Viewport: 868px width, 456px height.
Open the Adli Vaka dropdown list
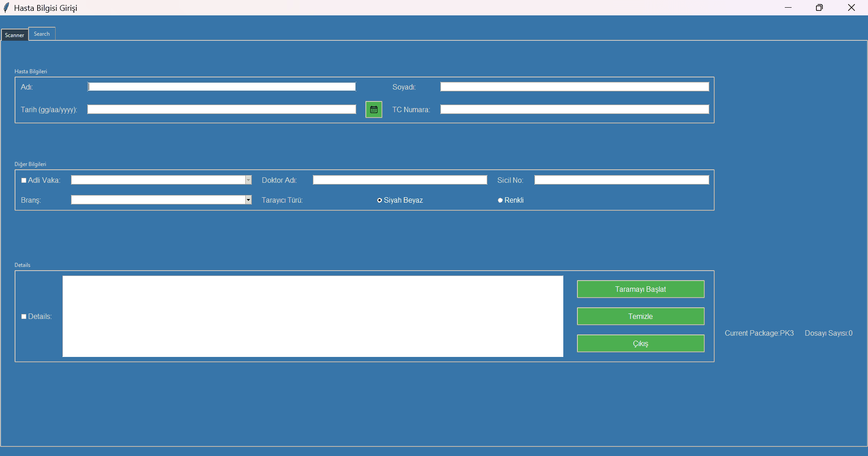tap(248, 180)
